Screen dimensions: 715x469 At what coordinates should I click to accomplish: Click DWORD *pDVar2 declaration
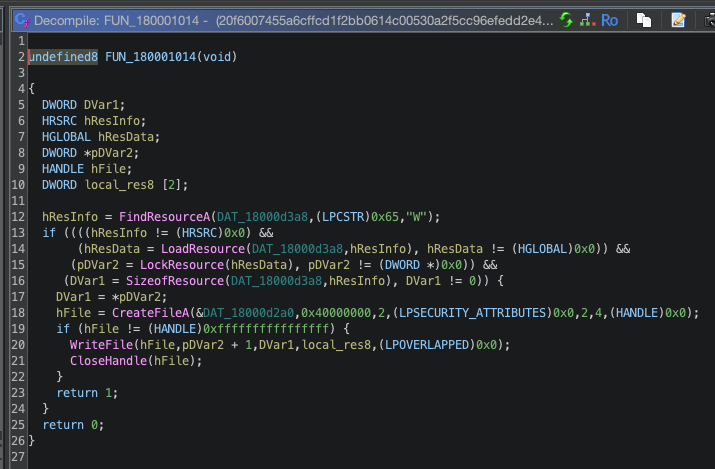click(90, 153)
